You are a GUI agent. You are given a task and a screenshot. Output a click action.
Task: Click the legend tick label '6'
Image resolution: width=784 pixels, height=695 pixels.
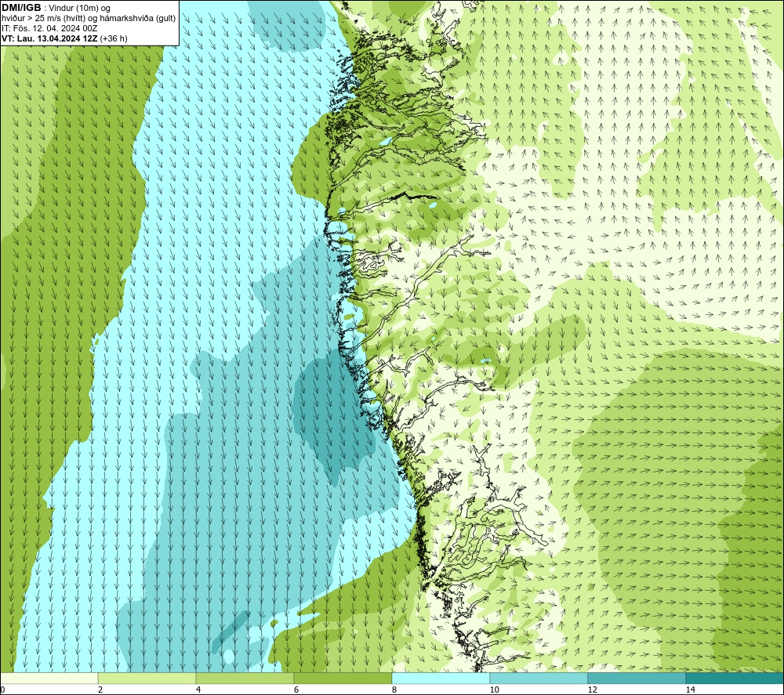click(x=296, y=690)
